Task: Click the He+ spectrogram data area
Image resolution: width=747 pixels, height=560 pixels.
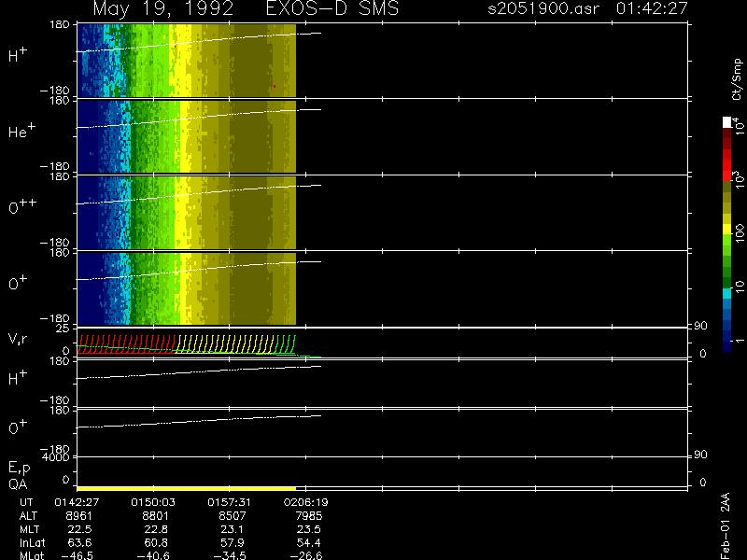Action: (x=186, y=136)
